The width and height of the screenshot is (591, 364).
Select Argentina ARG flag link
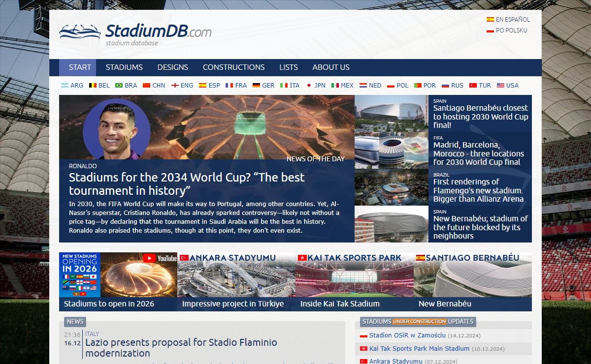pos(72,86)
